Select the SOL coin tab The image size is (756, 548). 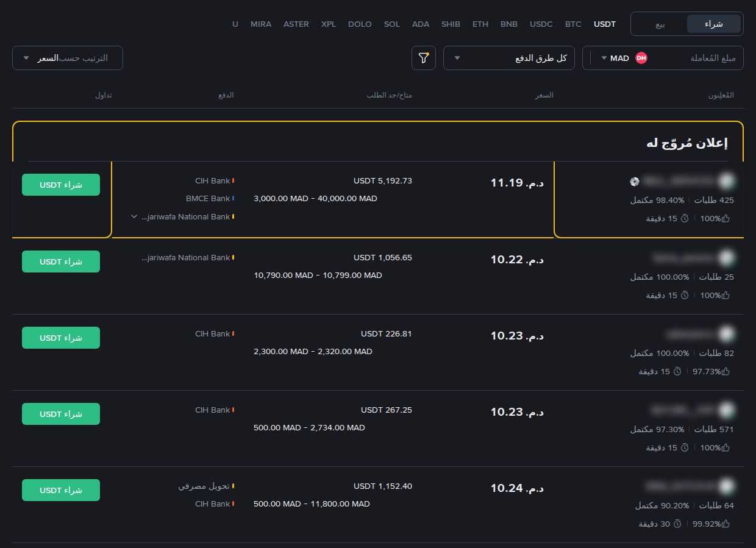tap(392, 24)
